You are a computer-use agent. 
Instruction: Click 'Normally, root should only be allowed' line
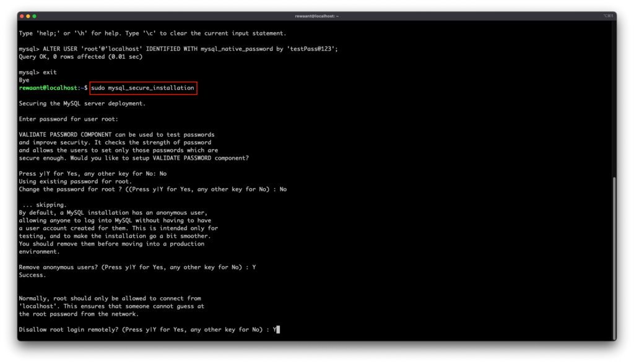pyautogui.click(x=110, y=298)
